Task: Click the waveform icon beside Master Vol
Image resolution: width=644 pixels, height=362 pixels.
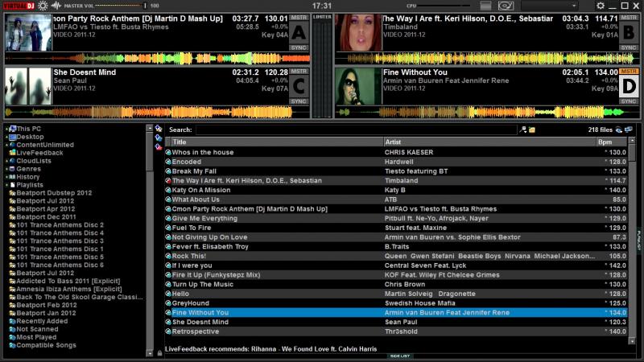Action: click(x=56, y=6)
